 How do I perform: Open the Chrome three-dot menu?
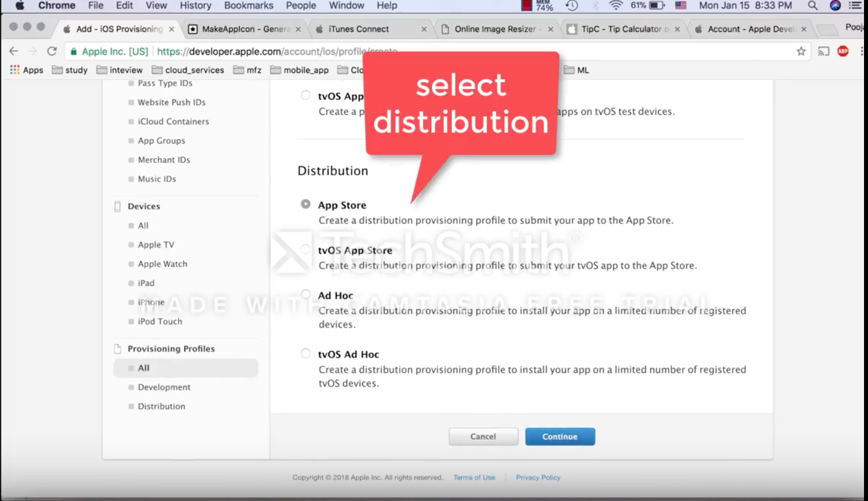[x=861, y=51]
